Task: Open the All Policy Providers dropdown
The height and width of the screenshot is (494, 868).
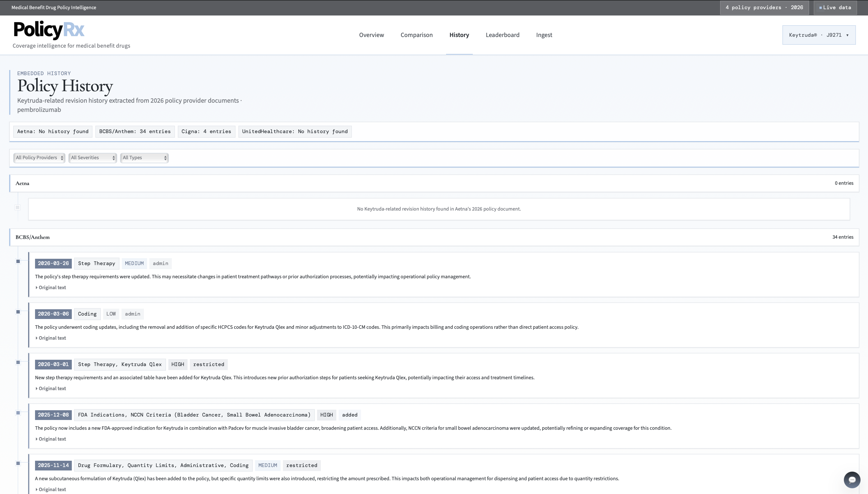Action: [39, 158]
